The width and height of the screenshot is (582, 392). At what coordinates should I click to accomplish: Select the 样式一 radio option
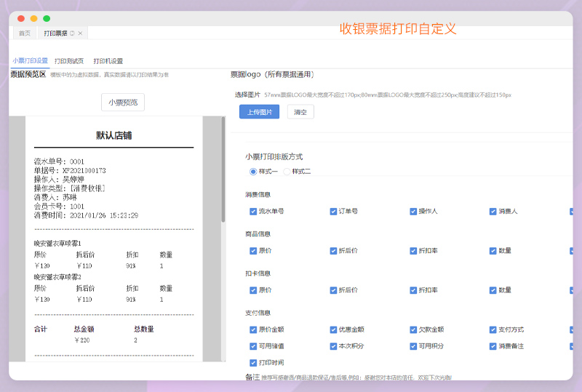[253, 172]
